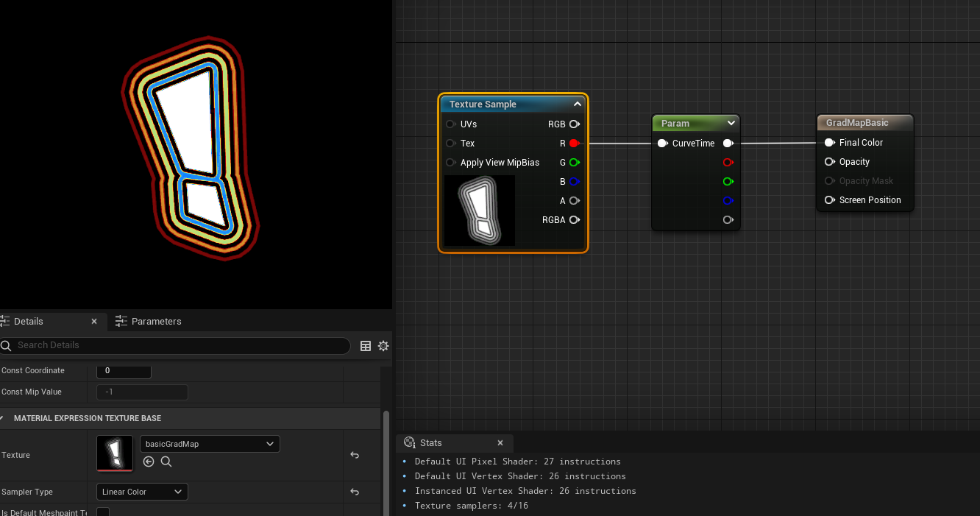Viewport: 980px width, 516px height.
Task: Click the blue output pin on Param node
Action: click(728, 201)
